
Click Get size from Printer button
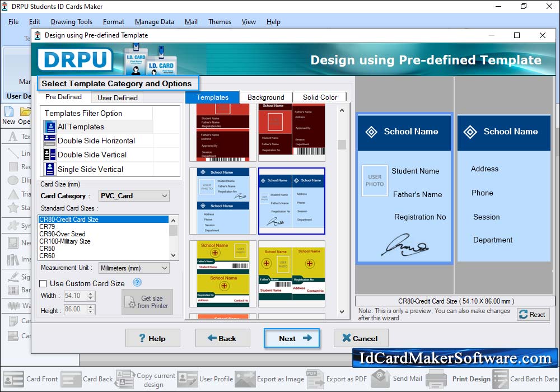(147, 302)
